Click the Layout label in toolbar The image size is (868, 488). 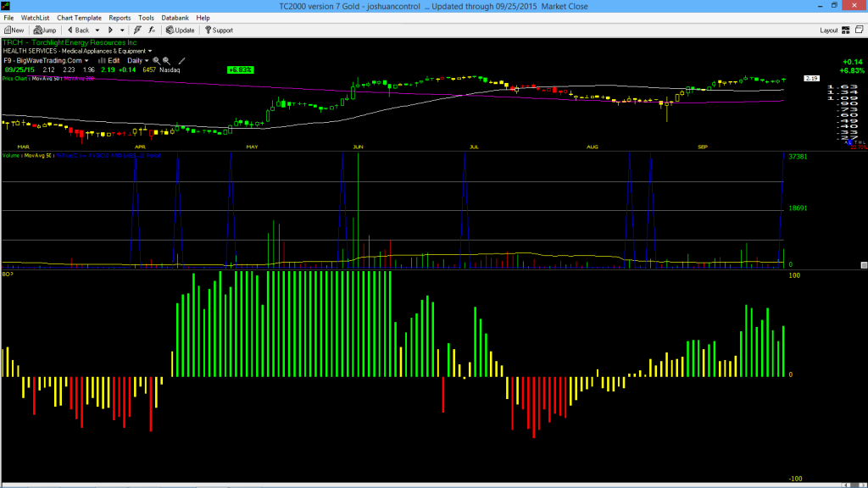tap(829, 30)
